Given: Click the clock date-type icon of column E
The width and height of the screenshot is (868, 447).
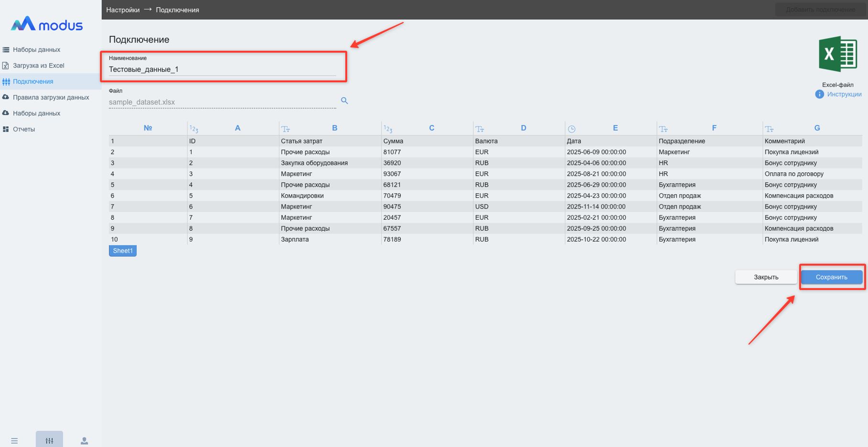Looking at the screenshot, I should tap(571, 129).
